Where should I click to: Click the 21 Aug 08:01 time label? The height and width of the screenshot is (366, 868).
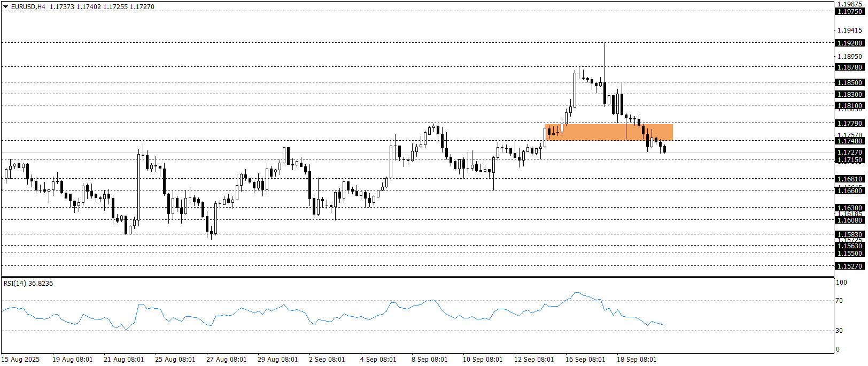point(123,359)
